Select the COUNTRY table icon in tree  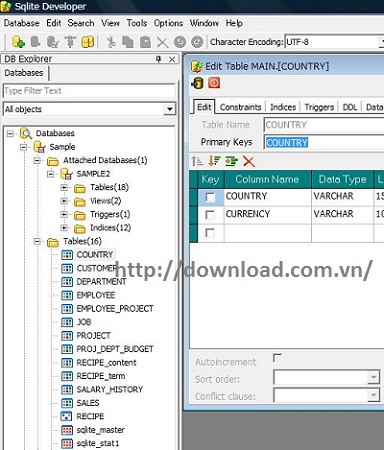tap(67, 255)
